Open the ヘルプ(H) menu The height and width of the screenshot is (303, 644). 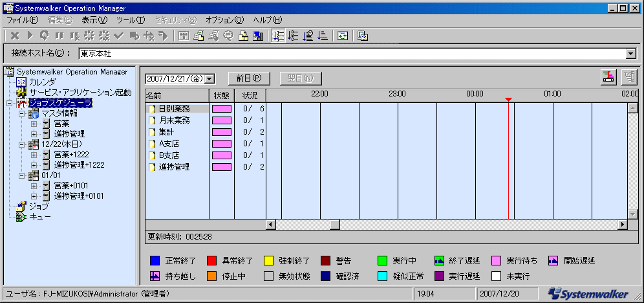[268, 20]
